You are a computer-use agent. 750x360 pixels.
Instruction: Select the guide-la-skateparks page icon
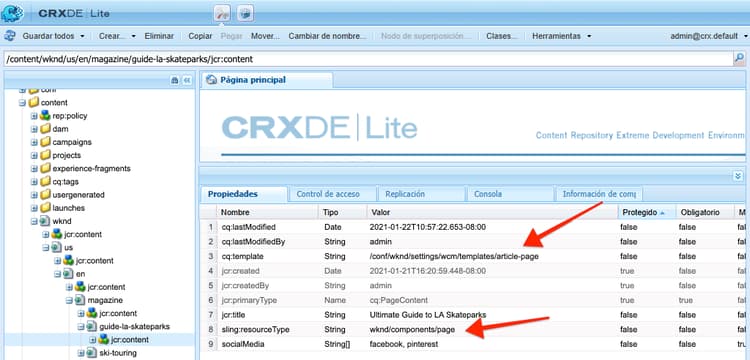click(91, 327)
